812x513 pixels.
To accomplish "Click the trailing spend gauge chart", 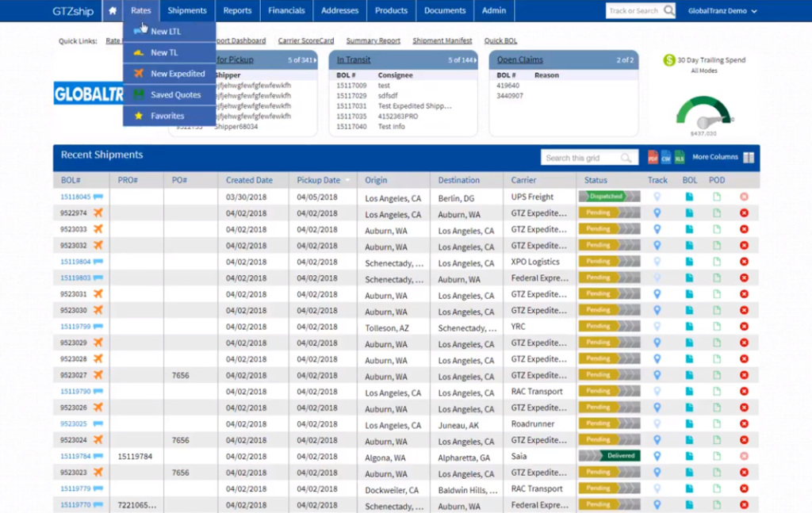I will (704, 113).
